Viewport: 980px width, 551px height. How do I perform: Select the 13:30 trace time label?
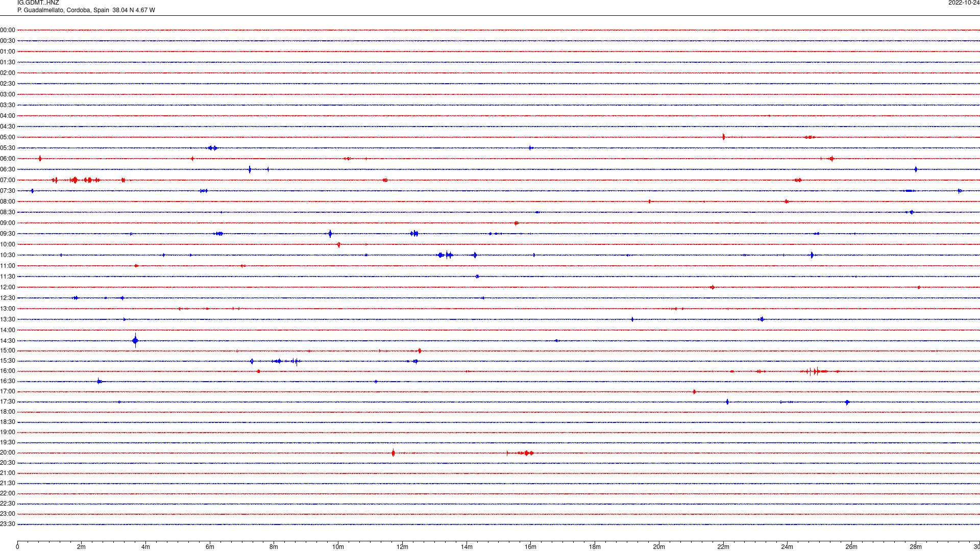point(8,319)
